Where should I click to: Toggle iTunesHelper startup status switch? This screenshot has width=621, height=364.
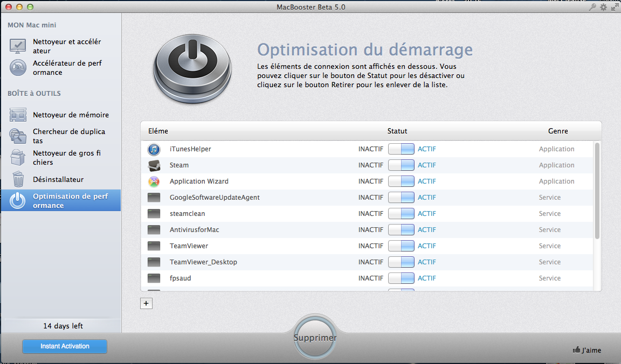401,149
